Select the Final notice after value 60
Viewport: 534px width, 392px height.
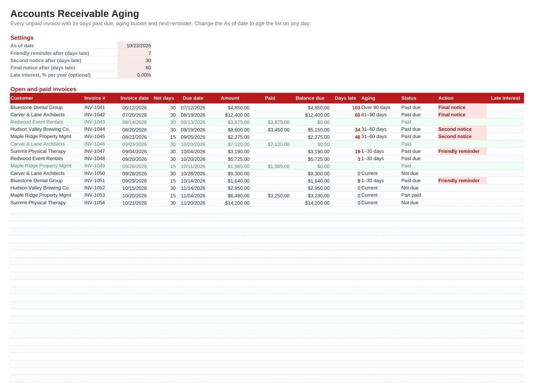(135, 68)
